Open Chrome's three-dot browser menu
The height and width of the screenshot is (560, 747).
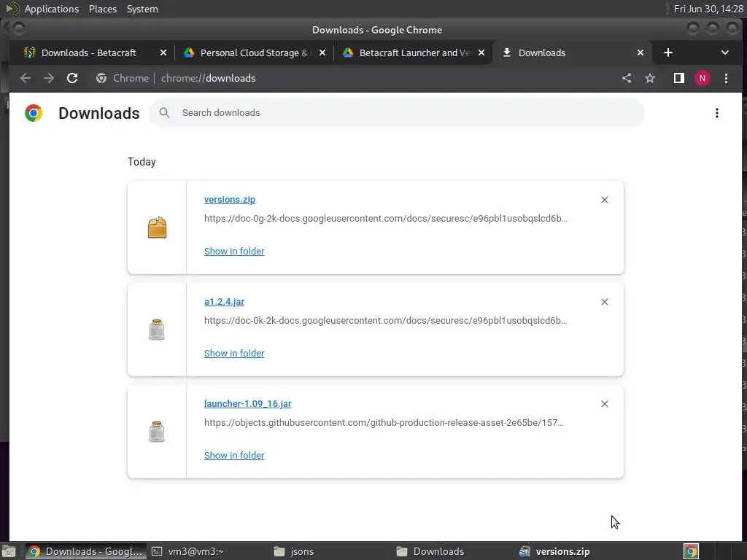click(726, 78)
